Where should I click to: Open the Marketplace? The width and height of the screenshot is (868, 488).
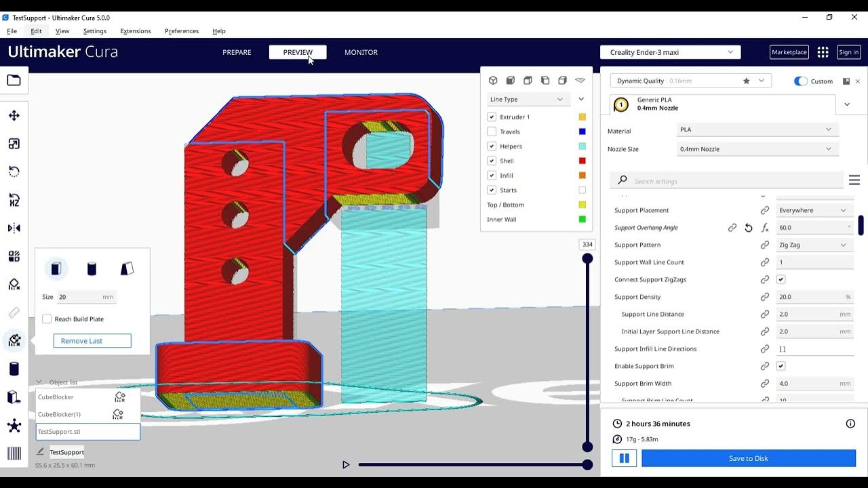click(789, 52)
